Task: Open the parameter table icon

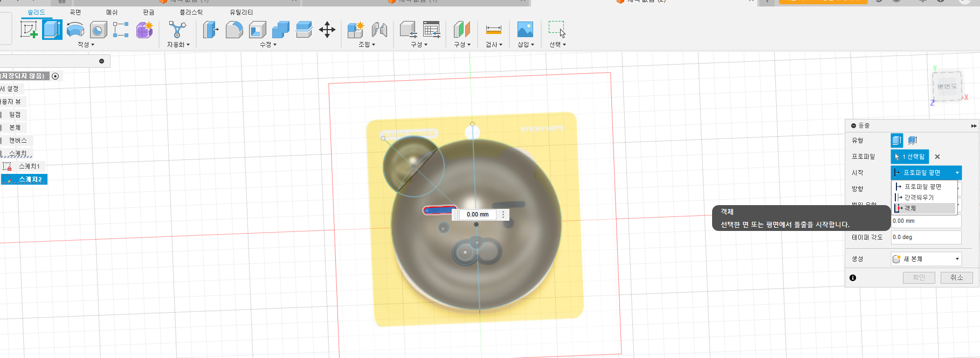Action: click(x=431, y=30)
